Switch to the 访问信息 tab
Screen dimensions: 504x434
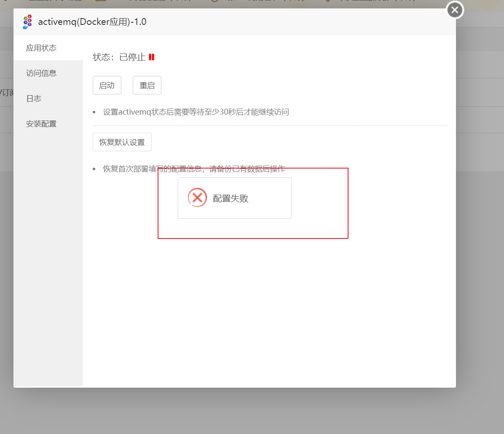[48, 73]
